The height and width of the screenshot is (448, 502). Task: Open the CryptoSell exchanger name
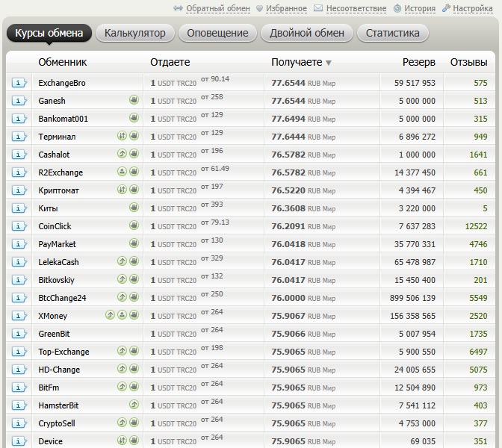click(x=57, y=423)
